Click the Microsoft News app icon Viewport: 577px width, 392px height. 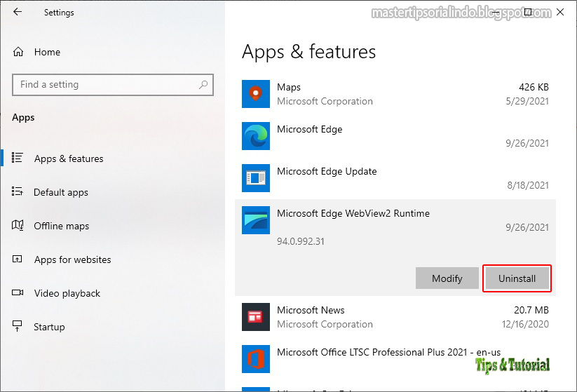(x=256, y=317)
